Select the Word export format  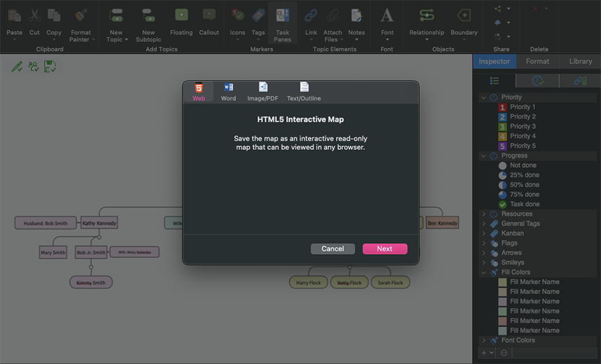coord(228,92)
